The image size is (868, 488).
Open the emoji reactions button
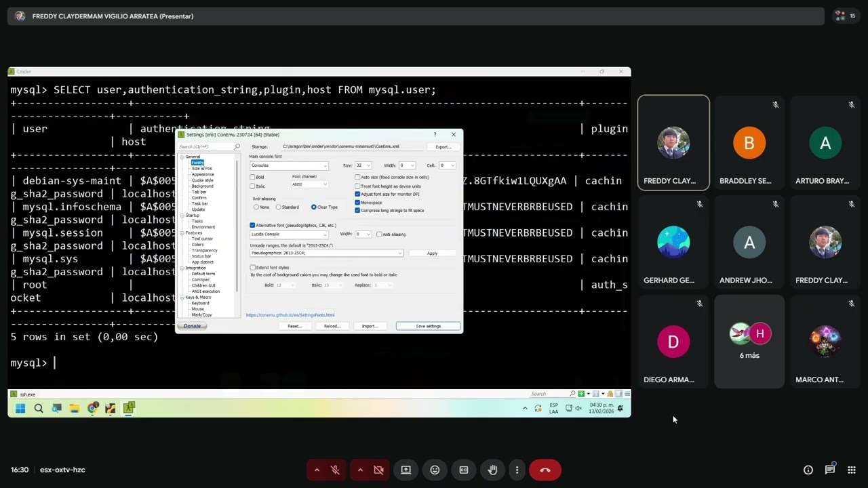click(435, 470)
